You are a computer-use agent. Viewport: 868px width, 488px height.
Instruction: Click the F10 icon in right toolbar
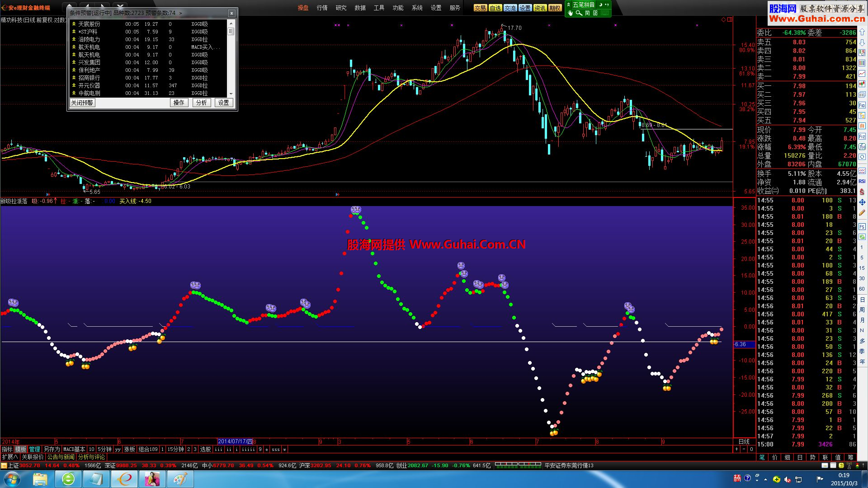tap(862, 105)
